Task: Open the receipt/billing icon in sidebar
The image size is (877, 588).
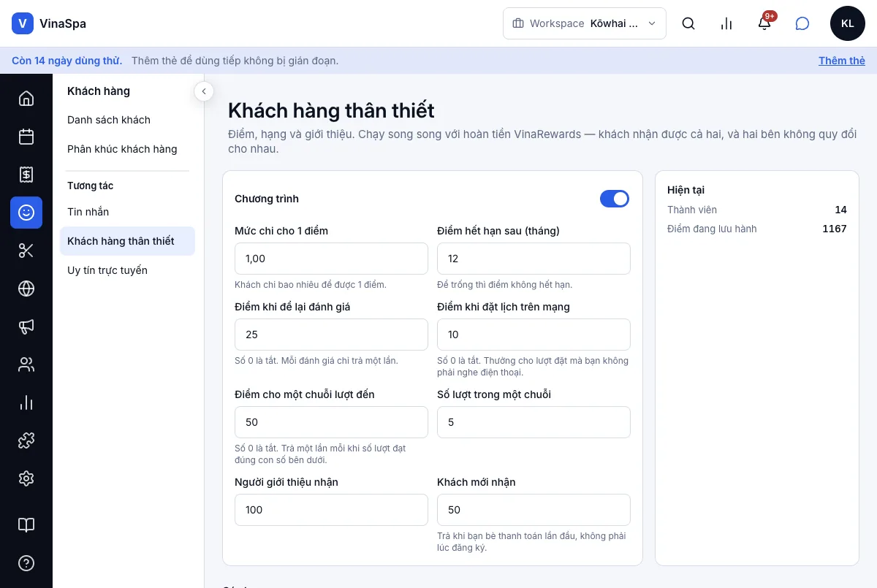Action: coord(26,175)
